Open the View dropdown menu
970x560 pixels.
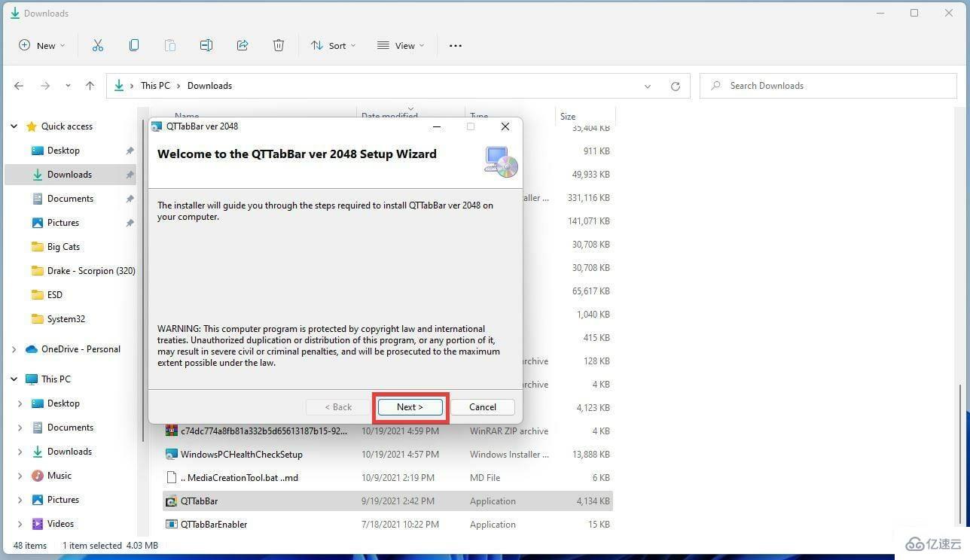tap(401, 45)
